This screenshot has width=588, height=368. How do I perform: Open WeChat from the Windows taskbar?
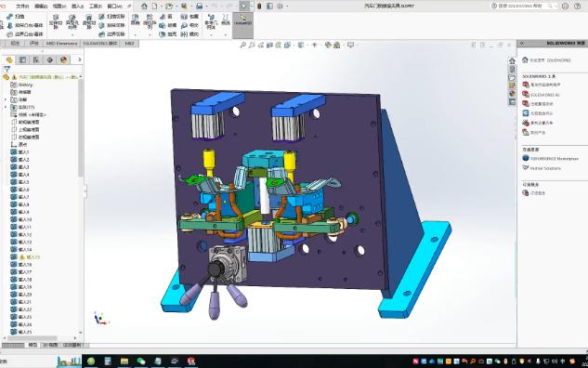click(141, 361)
